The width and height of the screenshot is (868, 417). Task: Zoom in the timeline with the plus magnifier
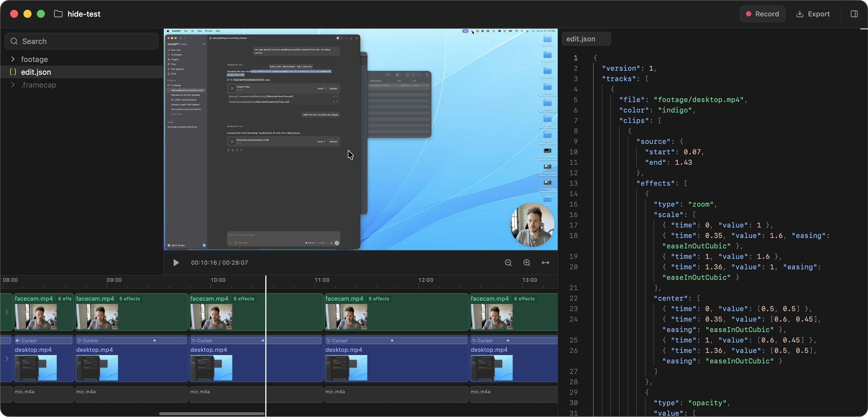[527, 263]
